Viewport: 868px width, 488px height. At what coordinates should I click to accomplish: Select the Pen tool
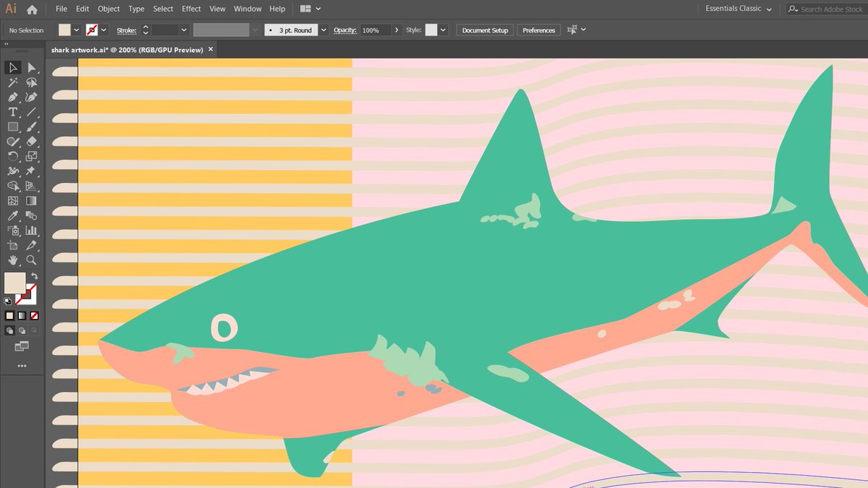13,97
